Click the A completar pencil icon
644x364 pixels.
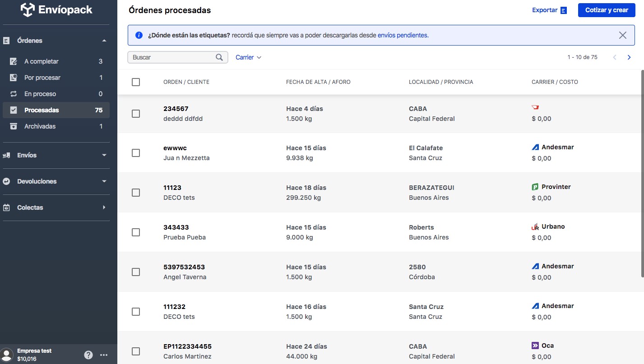[x=14, y=61]
